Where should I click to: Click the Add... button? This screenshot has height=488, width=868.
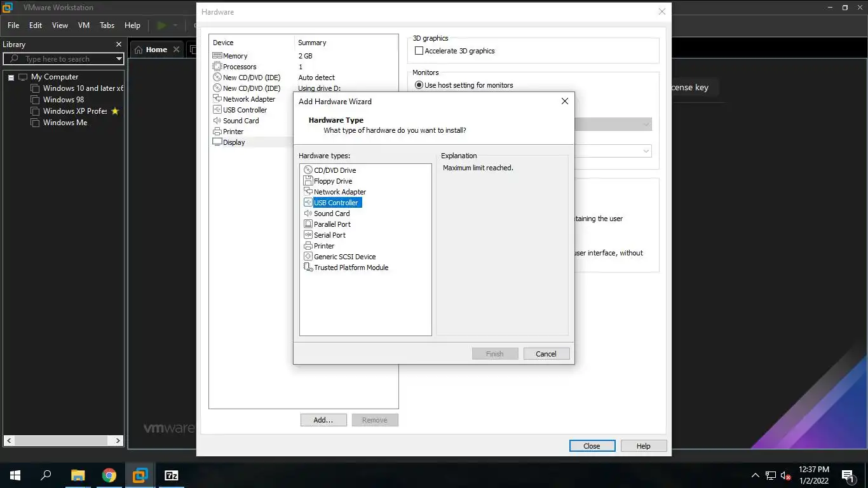(x=323, y=420)
